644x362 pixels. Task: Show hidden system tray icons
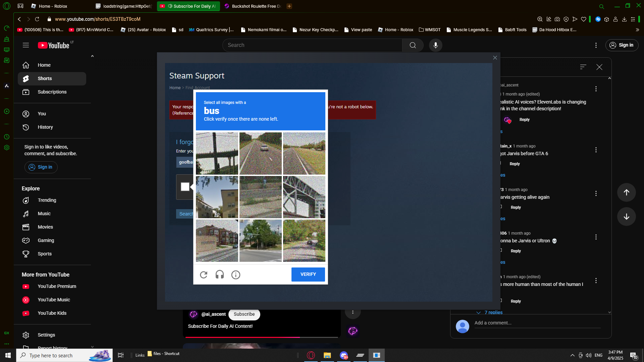pyautogui.click(x=572, y=355)
